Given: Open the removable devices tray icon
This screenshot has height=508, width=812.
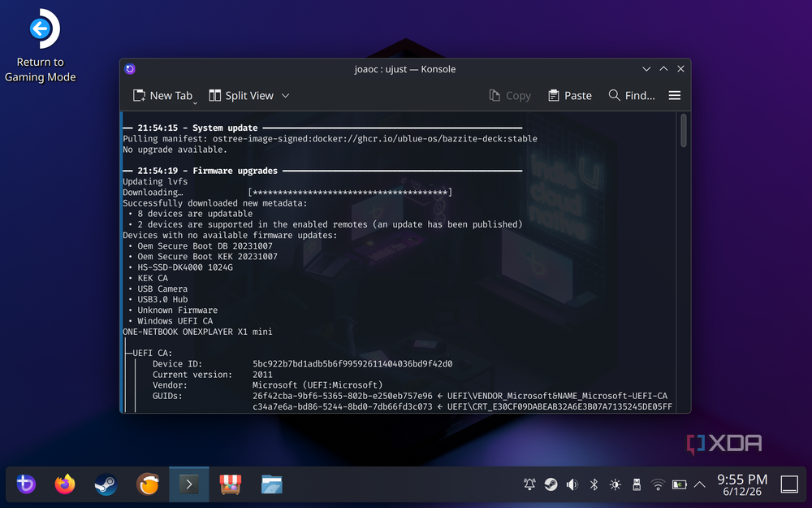Looking at the screenshot, I should coord(637,484).
